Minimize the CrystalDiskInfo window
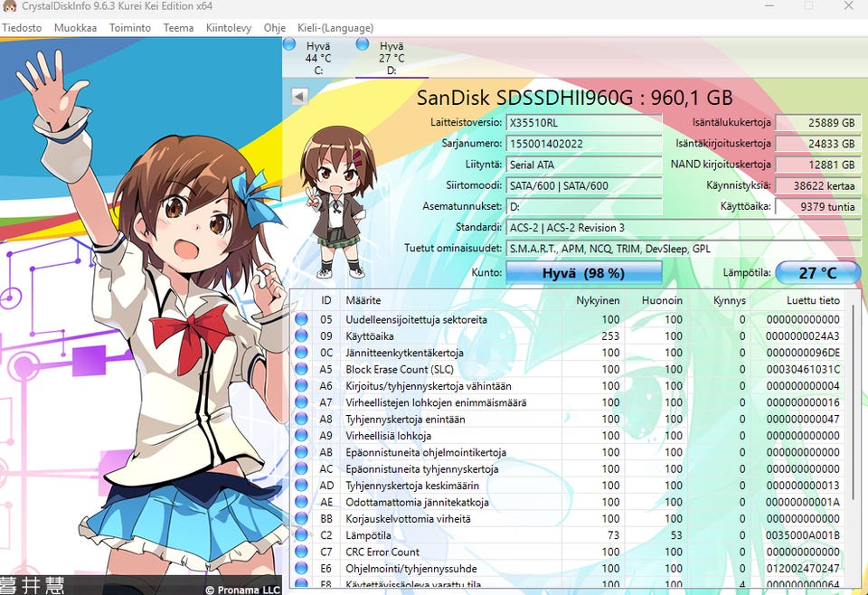Viewport: 868px width, 595px height. pos(769,6)
